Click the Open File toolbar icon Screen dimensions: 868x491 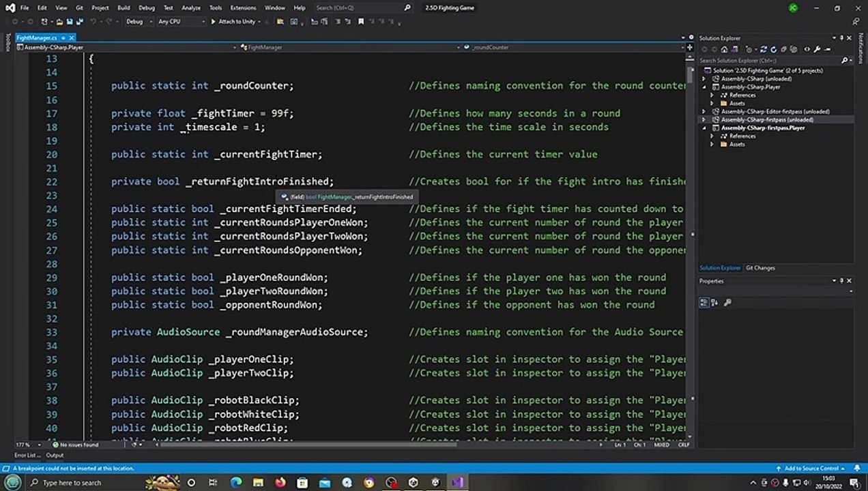pos(59,21)
